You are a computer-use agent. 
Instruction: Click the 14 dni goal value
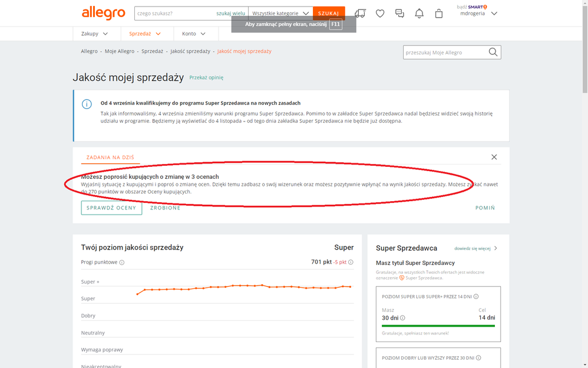click(487, 318)
